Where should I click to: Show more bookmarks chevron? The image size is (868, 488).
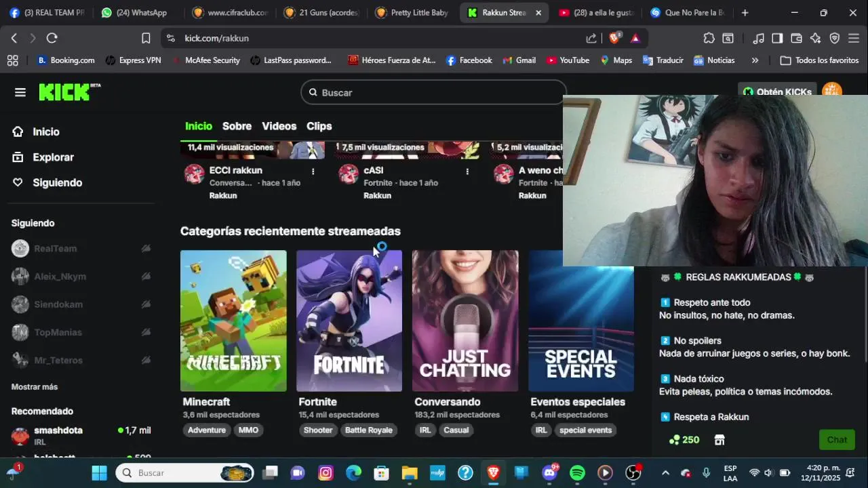click(x=755, y=60)
